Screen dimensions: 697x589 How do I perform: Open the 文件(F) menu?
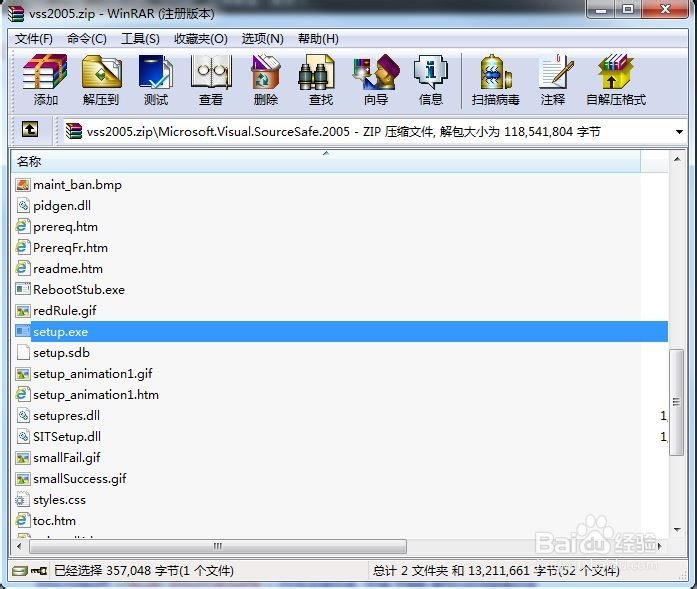(x=34, y=39)
